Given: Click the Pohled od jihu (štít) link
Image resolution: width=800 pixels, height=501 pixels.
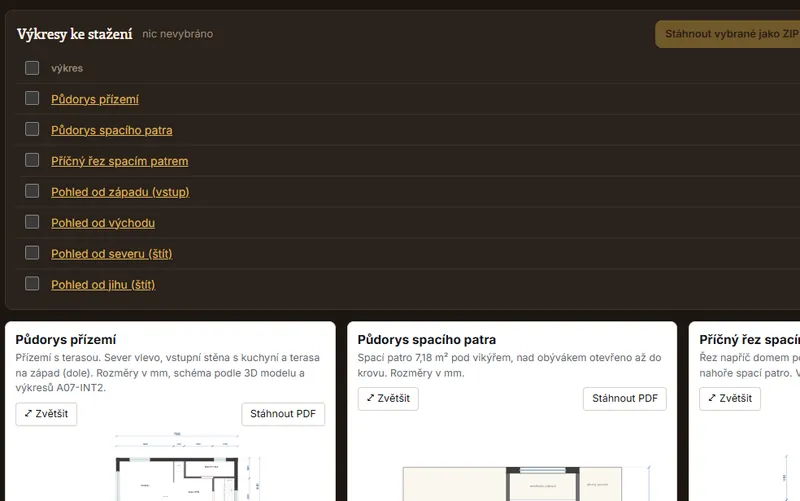Looking at the screenshot, I should point(103,285).
